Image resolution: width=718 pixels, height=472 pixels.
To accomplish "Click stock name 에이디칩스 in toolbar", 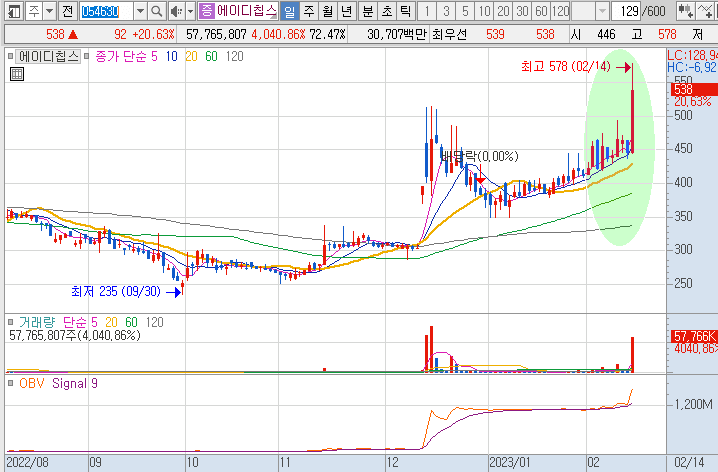I will pos(246,11).
